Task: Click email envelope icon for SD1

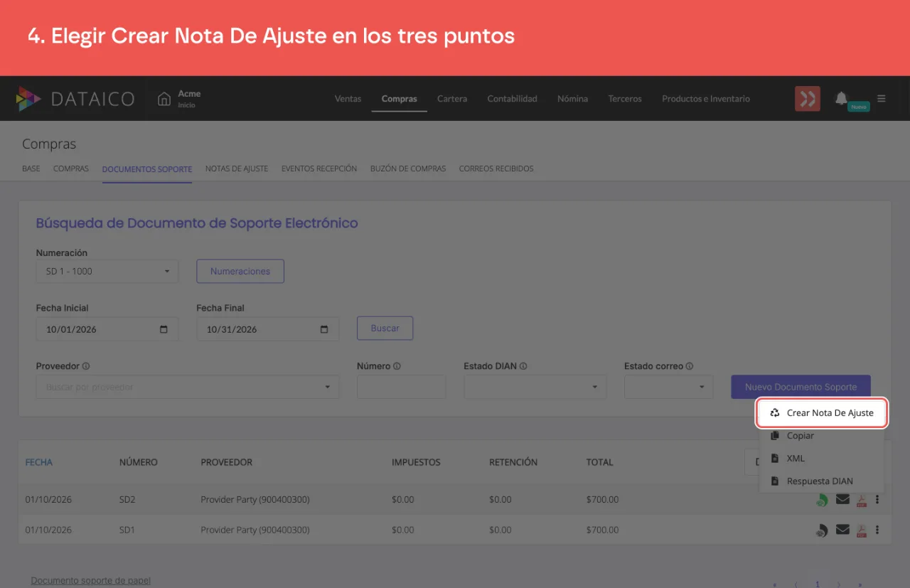Action: (842, 530)
